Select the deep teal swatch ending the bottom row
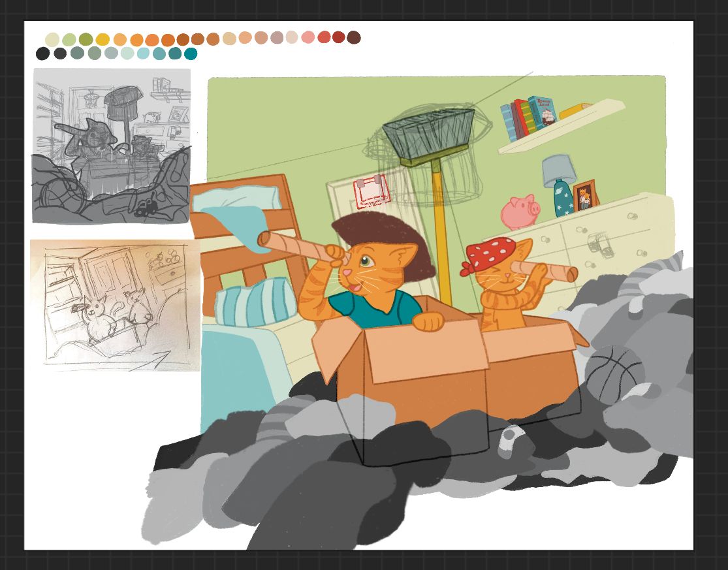Screen dimensions: 728x570 point(191,54)
